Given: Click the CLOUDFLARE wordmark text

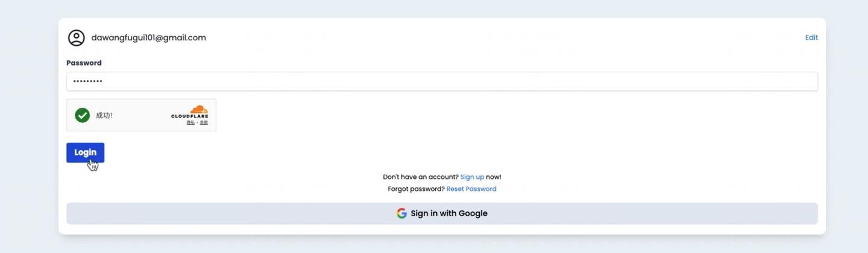Looking at the screenshot, I should (189, 116).
